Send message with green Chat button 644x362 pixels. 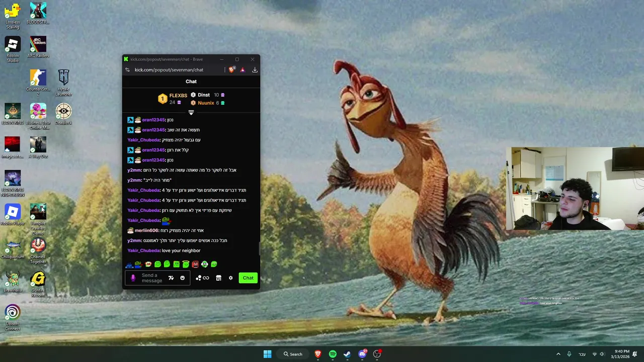coord(248,278)
